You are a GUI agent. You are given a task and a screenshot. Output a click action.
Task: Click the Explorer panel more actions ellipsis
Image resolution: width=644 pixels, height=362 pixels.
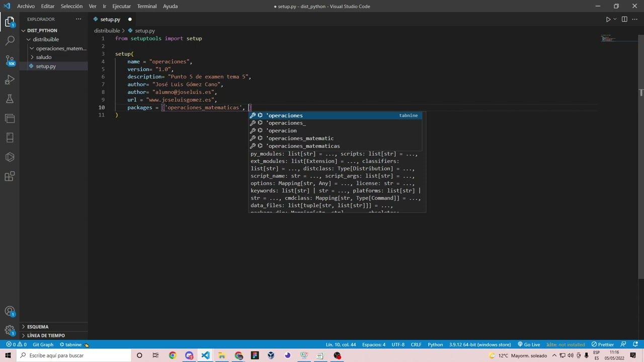point(78,19)
